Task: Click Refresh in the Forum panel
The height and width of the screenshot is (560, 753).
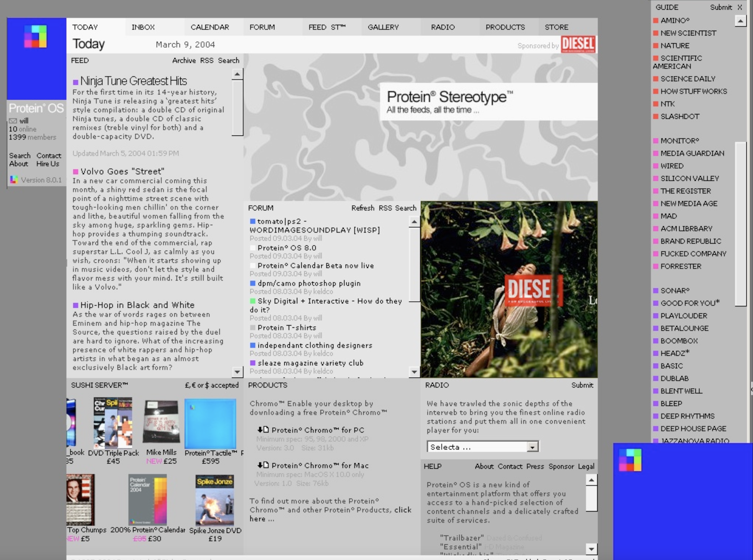Action: [x=363, y=208]
